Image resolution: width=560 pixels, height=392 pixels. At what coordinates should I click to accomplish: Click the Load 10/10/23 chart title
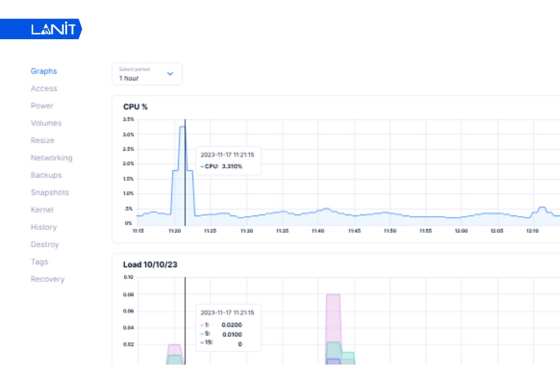(x=150, y=264)
